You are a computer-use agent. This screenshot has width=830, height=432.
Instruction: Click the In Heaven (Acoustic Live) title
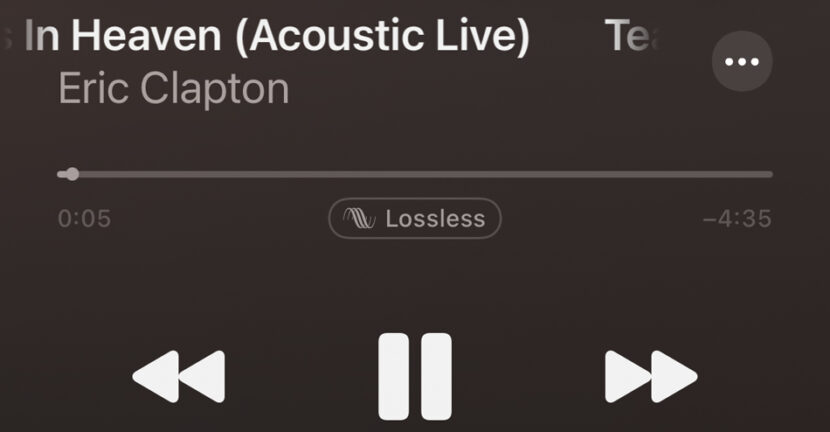(277, 36)
